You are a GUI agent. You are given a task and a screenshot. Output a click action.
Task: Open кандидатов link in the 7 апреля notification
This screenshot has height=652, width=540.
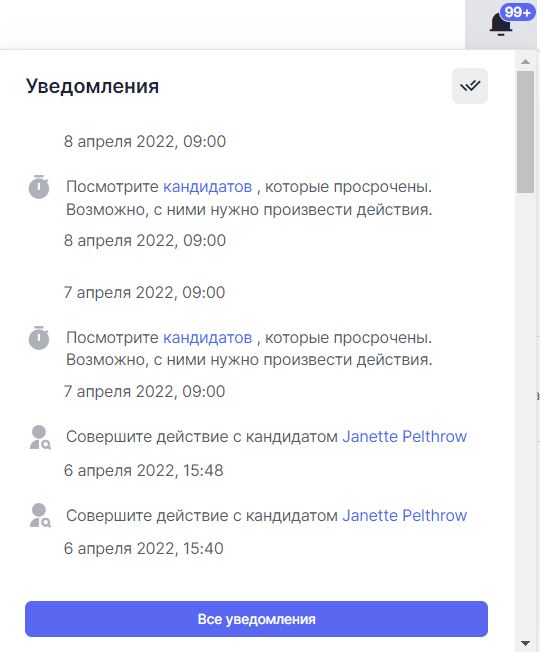point(207,338)
